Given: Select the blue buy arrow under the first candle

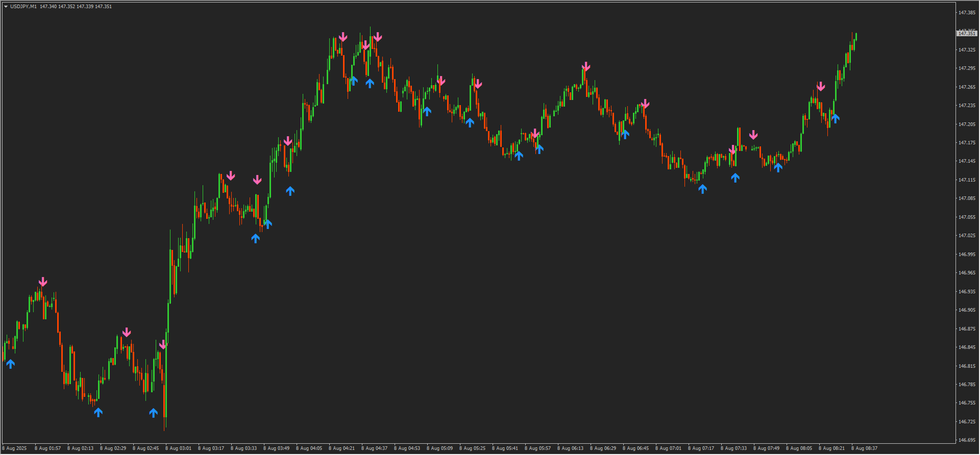Looking at the screenshot, I should [10, 364].
